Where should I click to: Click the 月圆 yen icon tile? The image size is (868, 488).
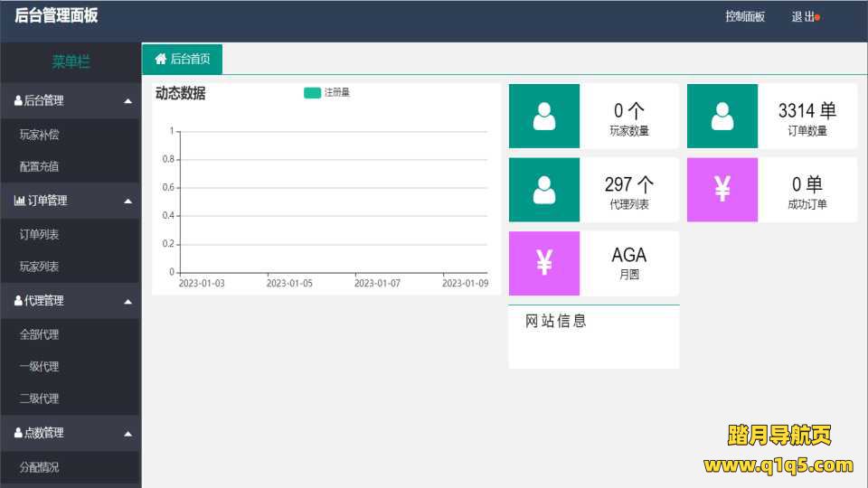pyautogui.click(x=543, y=263)
